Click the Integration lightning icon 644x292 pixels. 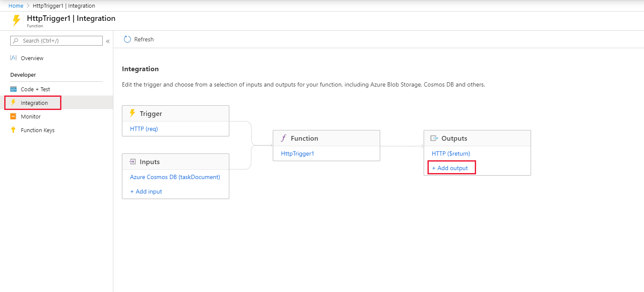coord(14,102)
